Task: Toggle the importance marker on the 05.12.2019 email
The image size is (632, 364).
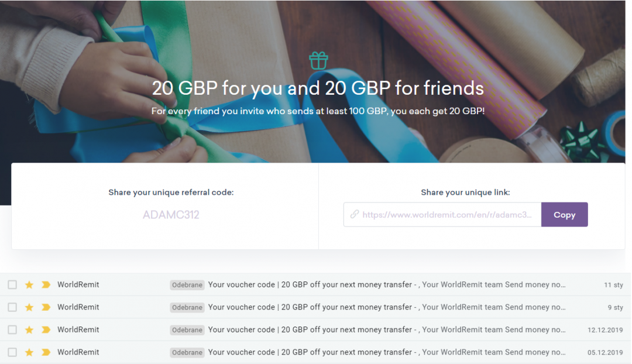Action: tap(46, 352)
